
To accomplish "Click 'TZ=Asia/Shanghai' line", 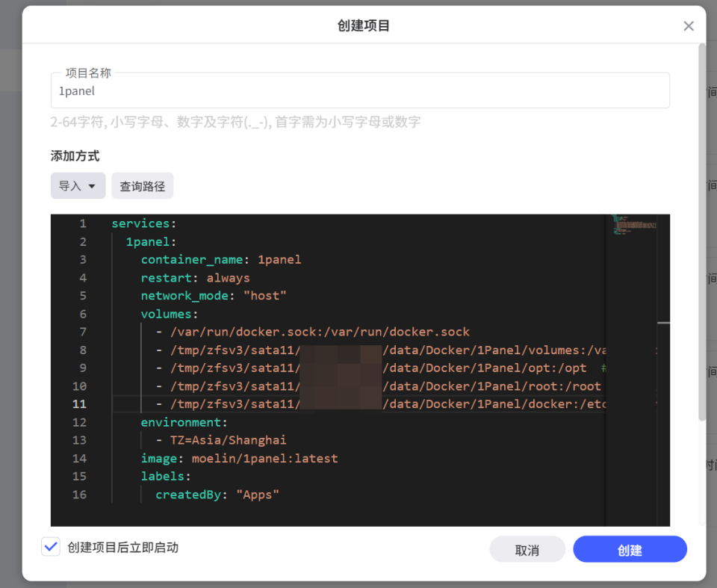I will click(221, 440).
